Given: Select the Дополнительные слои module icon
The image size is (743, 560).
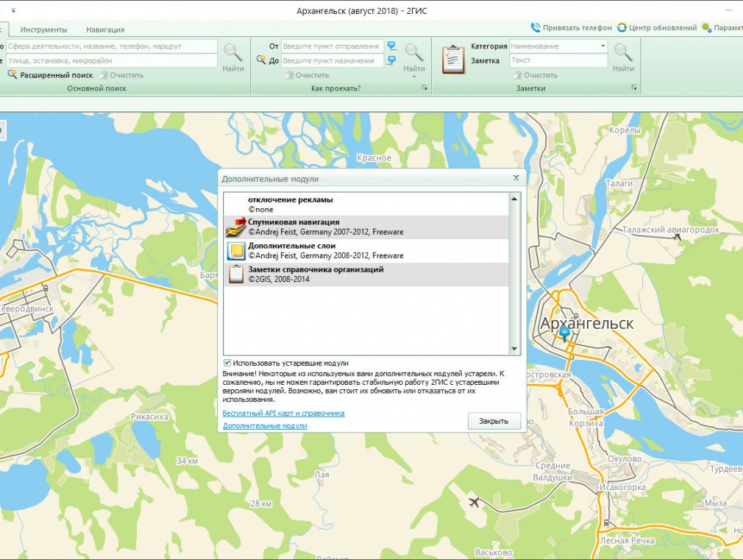Looking at the screenshot, I should (235, 251).
